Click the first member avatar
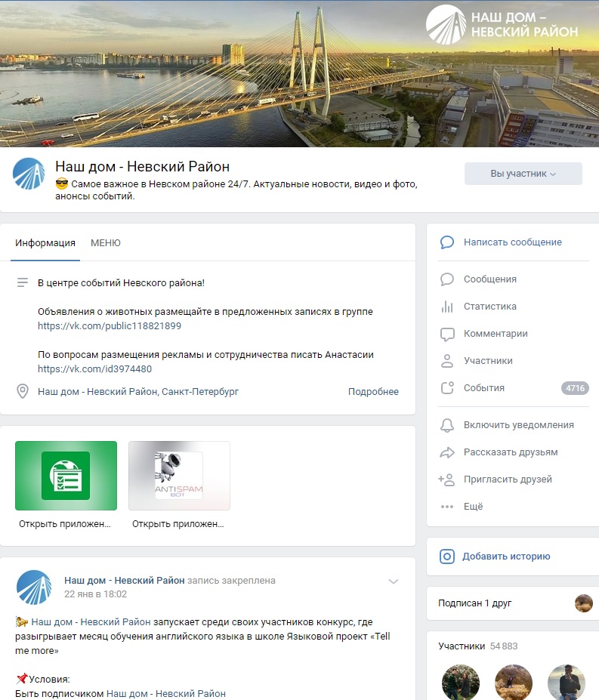 coord(461,682)
